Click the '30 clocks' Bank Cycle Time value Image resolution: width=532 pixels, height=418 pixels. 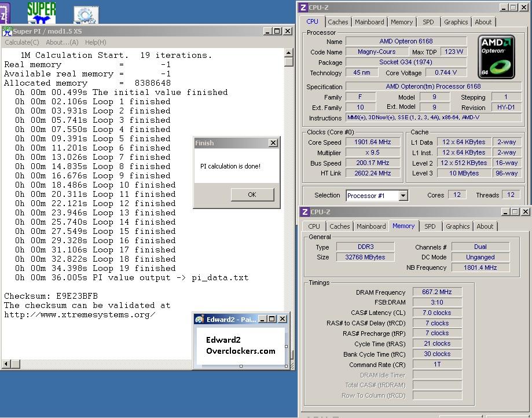tap(437, 354)
